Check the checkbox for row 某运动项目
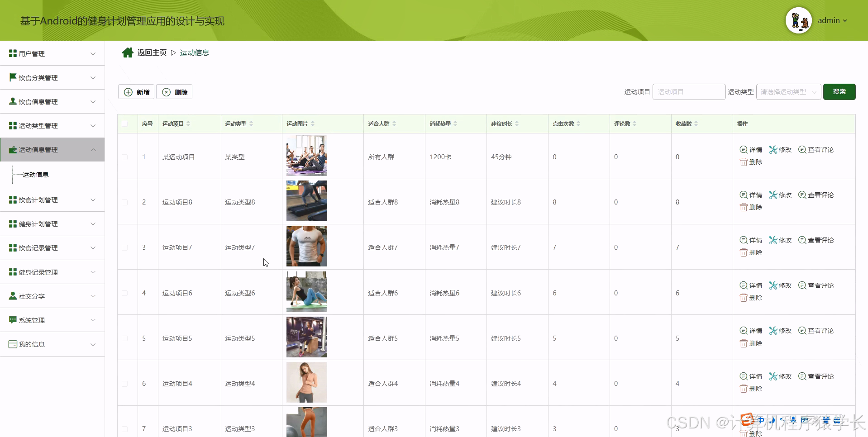This screenshot has width=868, height=437. tap(124, 157)
